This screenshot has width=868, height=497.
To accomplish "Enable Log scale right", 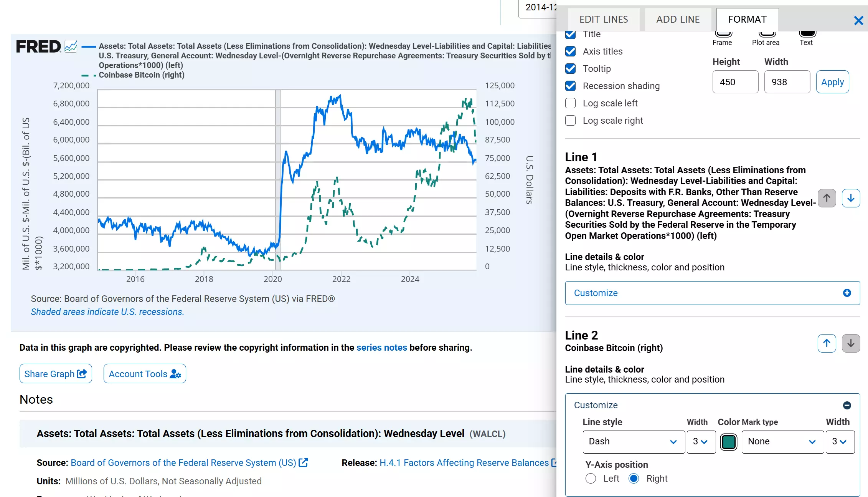I will click(571, 121).
